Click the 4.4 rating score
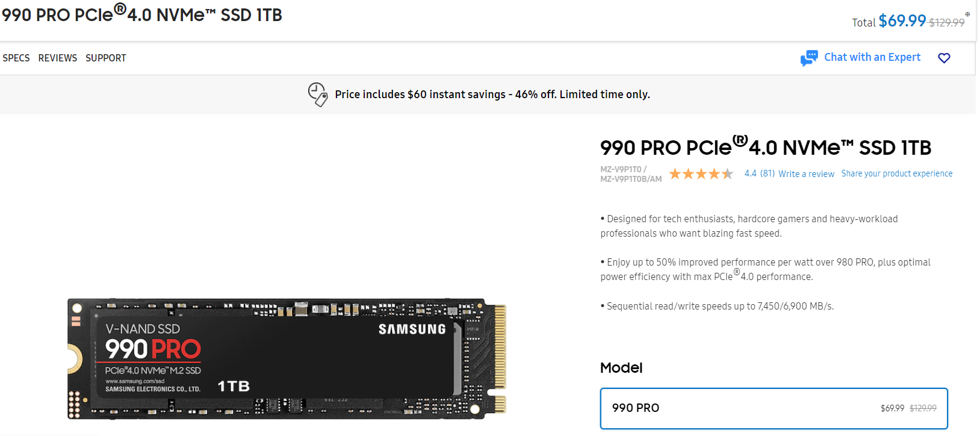Viewport: 980px width, 436px height. (750, 173)
